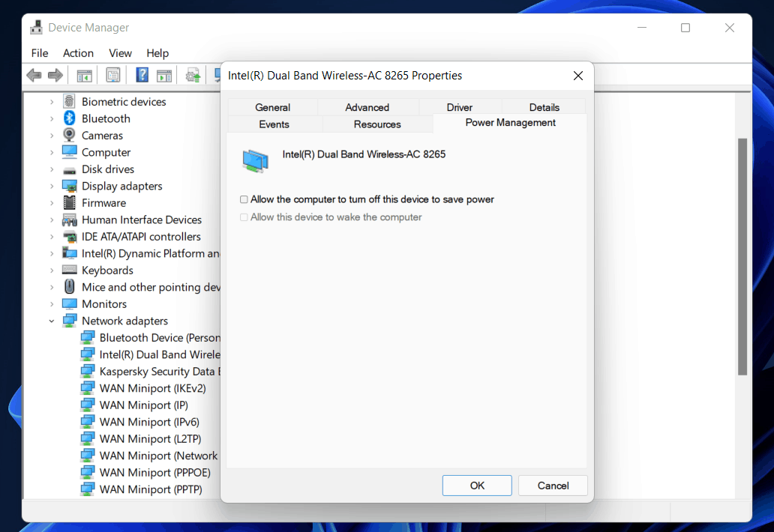Expand the Bluetooth node
Image resolution: width=774 pixels, height=532 pixels.
pos(52,118)
